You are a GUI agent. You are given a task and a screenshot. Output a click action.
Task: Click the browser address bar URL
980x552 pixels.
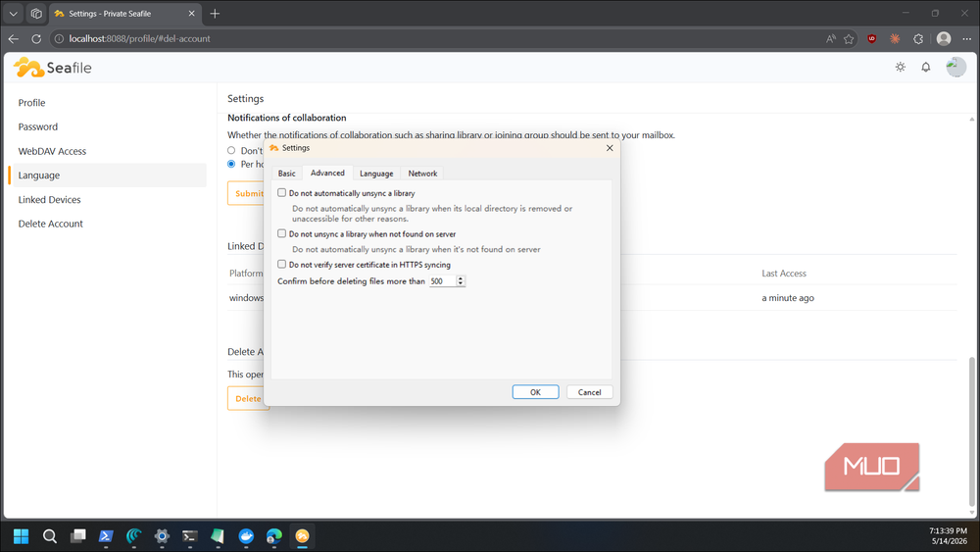click(139, 39)
